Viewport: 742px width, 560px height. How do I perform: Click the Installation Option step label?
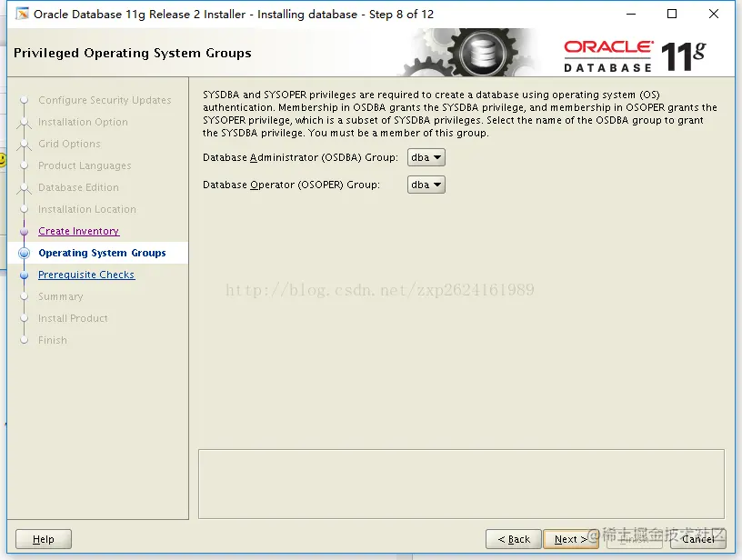click(x=83, y=122)
